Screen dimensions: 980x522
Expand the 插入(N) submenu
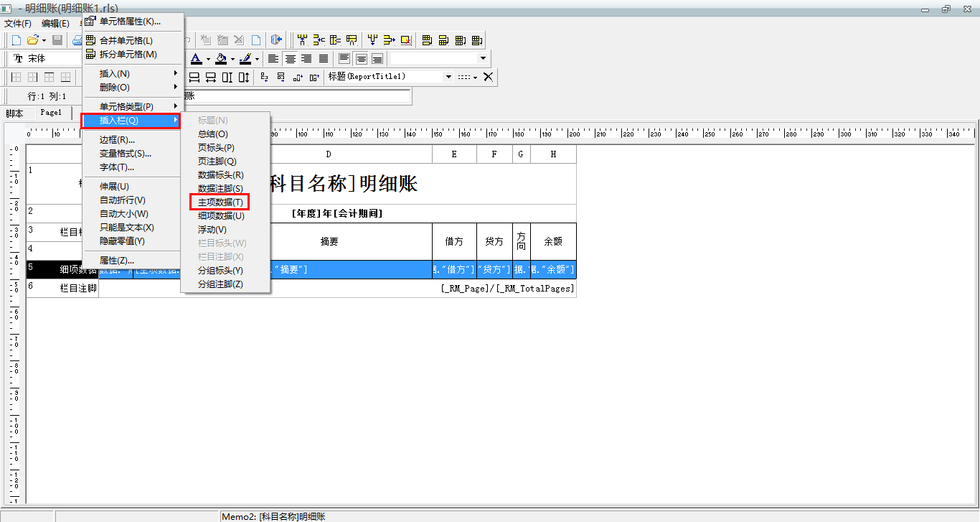(133, 74)
